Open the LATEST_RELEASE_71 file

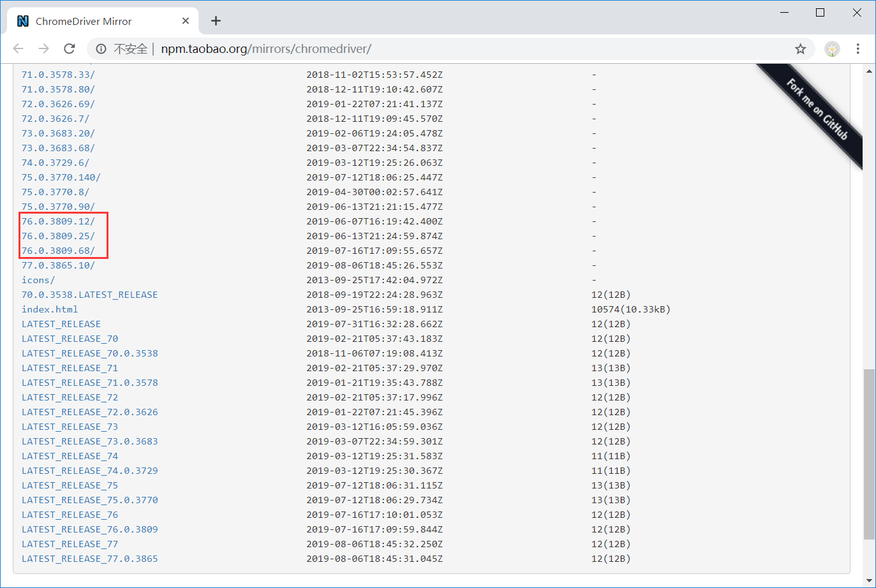tap(70, 368)
